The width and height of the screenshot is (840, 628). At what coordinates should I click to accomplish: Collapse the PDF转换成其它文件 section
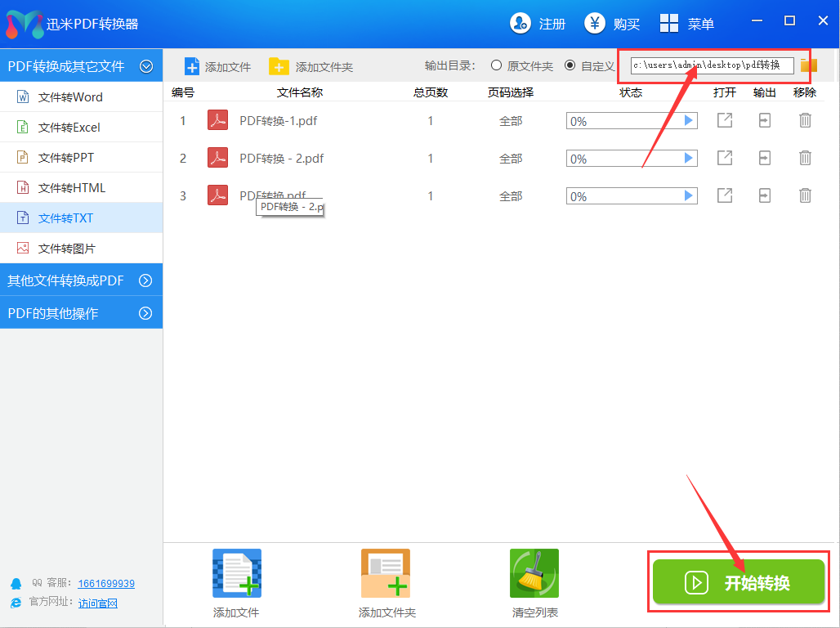click(146, 66)
